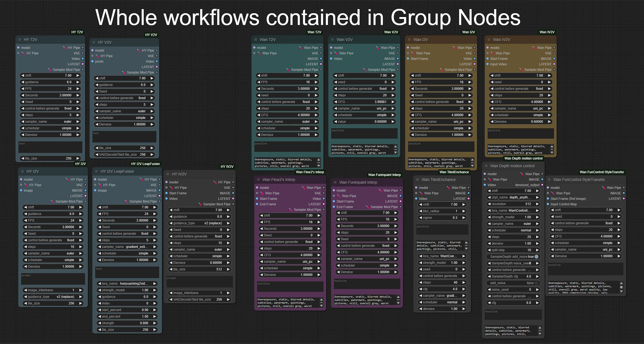Click the text prompt box in HY T2V

pyautogui.click(x=50, y=147)
